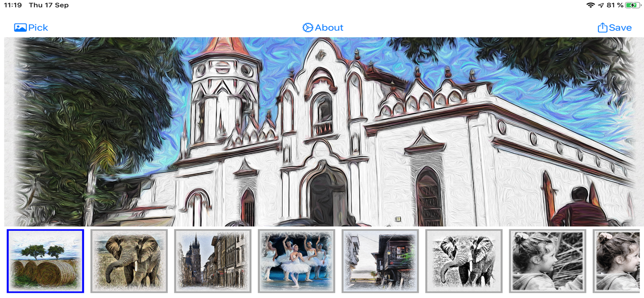Viewport: 644px width, 298px height.
Task: Open the Pick label
Action: [x=38, y=28]
